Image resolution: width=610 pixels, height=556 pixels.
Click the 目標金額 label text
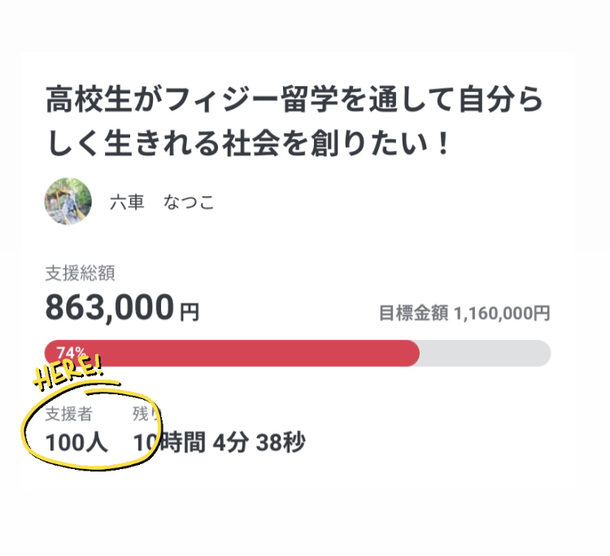pyautogui.click(x=413, y=313)
